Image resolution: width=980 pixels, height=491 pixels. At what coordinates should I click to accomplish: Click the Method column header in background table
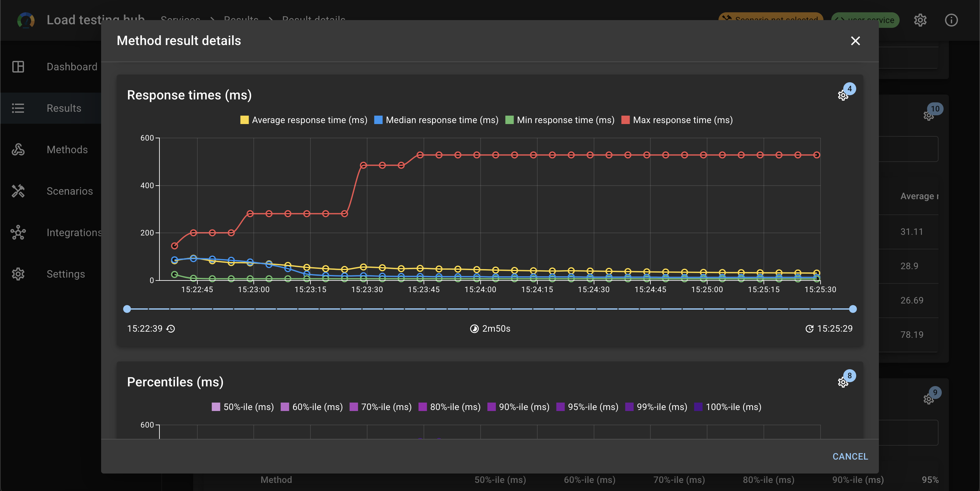(276, 480)
